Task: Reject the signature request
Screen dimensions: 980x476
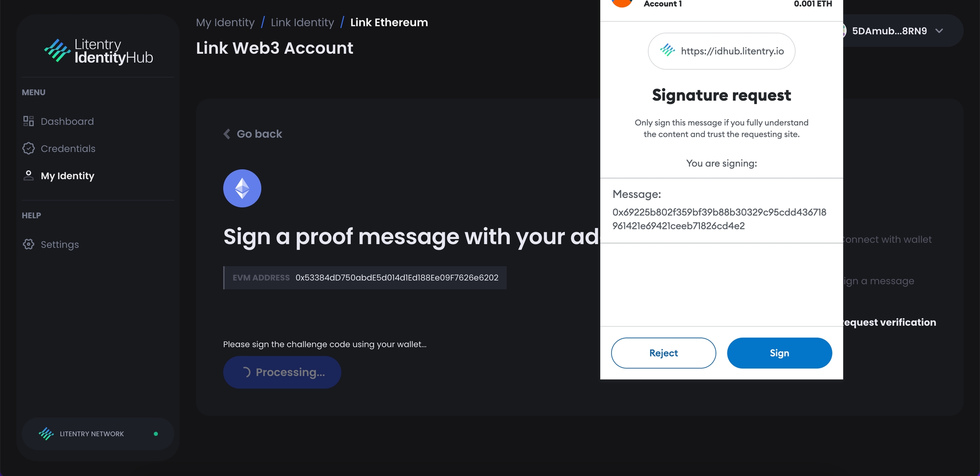Action: point(663,353)
